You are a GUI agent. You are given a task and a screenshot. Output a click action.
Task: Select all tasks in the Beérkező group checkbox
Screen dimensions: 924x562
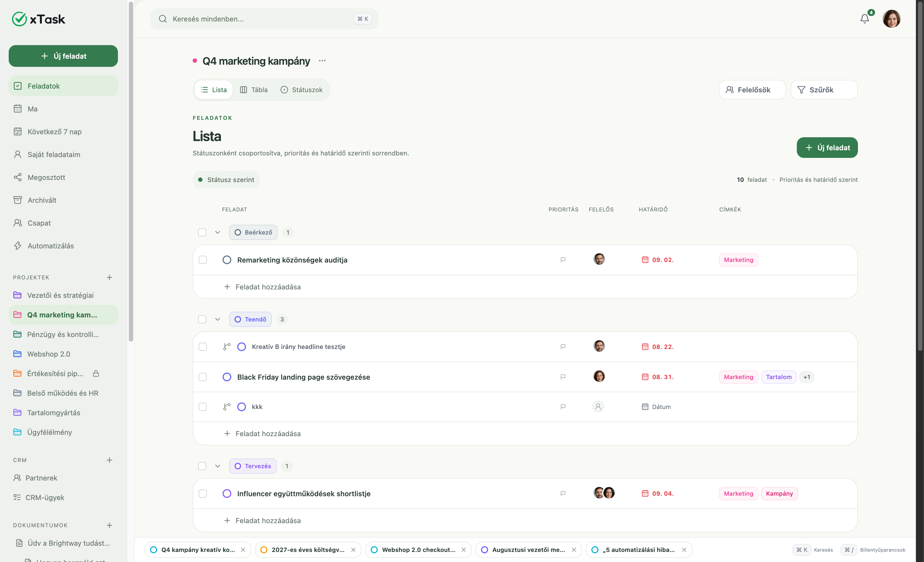[202, 232]
